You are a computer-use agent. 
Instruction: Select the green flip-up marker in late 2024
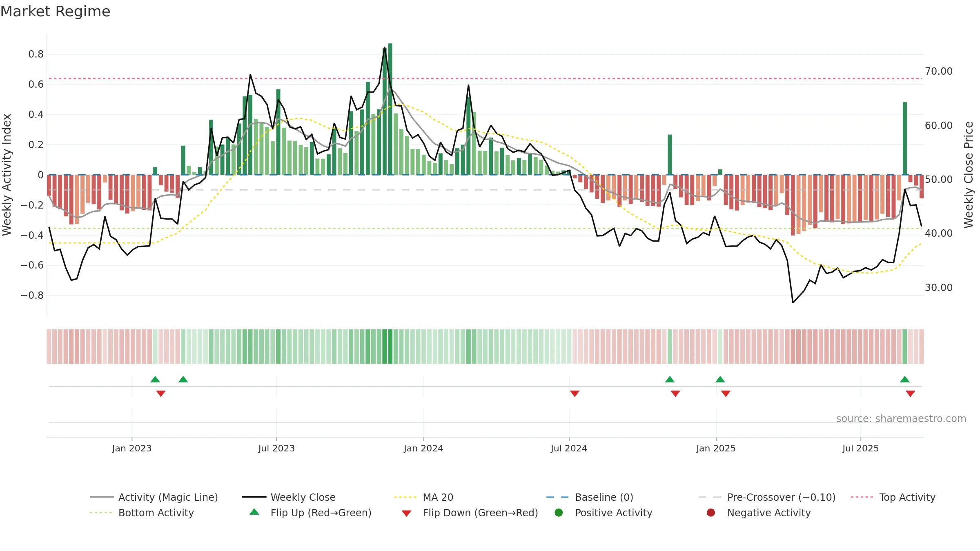[x=670, y=380]
